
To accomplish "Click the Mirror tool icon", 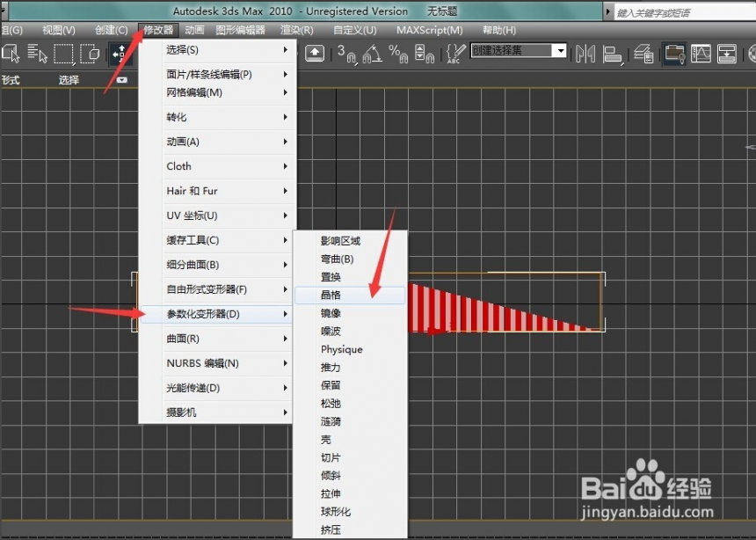I will point(585,54).
